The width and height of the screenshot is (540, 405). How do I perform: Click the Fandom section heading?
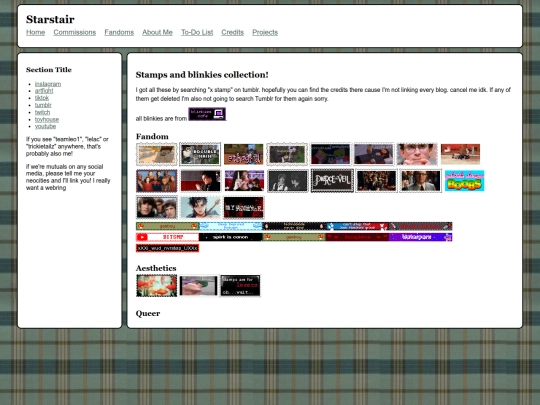(152, 136)
